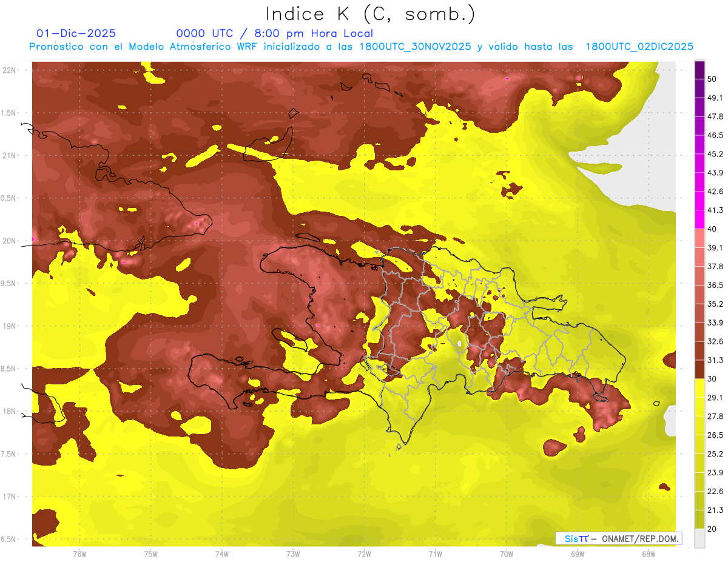Viewport: 728px width, 562px height.
Task: Click the colorbar value '27.8'
Action: pyautogui.click(x=715, y=416)
